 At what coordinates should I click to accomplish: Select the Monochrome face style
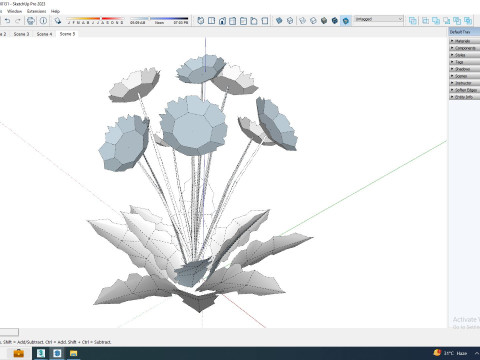[346, 21]
